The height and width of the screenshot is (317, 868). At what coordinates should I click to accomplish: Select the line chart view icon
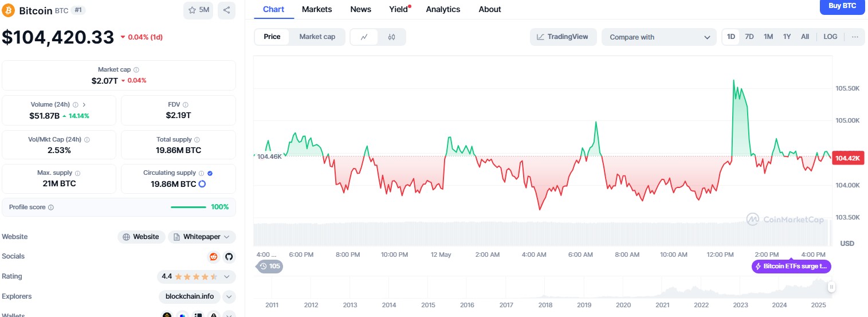tap(364, 37)
